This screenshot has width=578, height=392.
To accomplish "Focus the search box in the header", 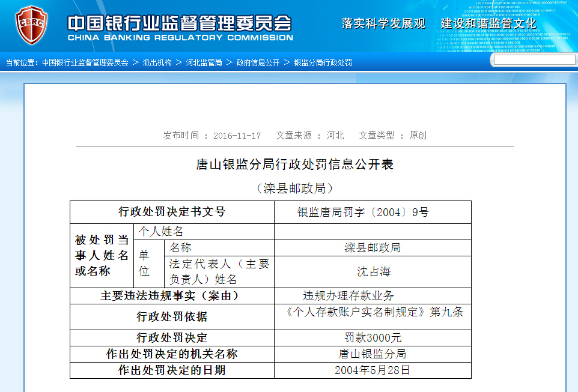I will click(x=534, y=59).
